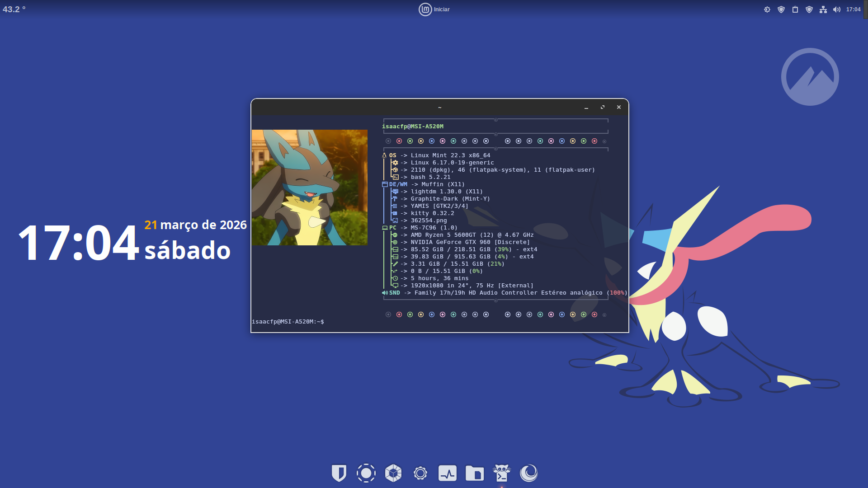Viewport: 868px width, 488px height.
Task: Open the file manager folder icon
Action: coord(475,473)
